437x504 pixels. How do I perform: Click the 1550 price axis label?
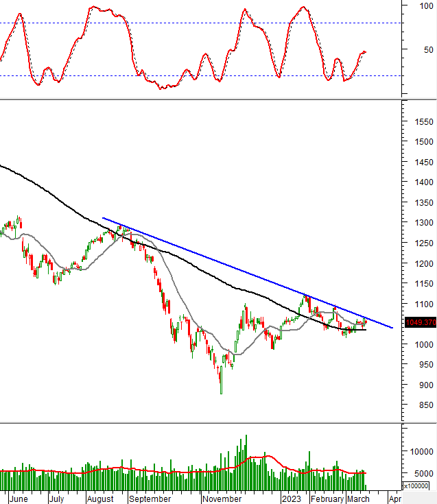424,122
